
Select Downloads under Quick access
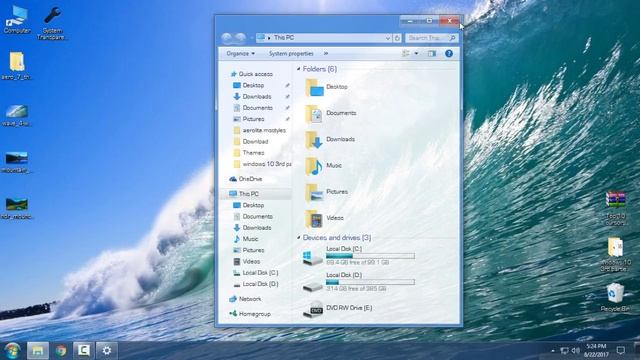(x=252, y=97)
